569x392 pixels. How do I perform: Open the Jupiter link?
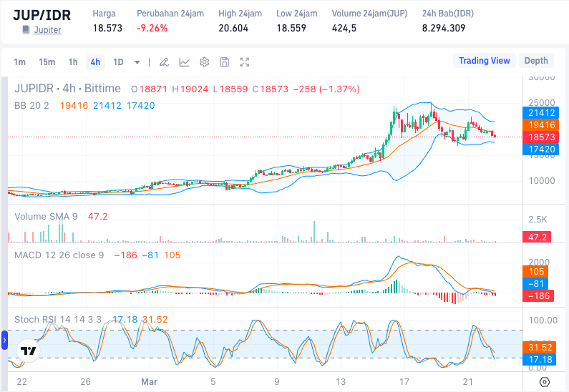[47, 30]
